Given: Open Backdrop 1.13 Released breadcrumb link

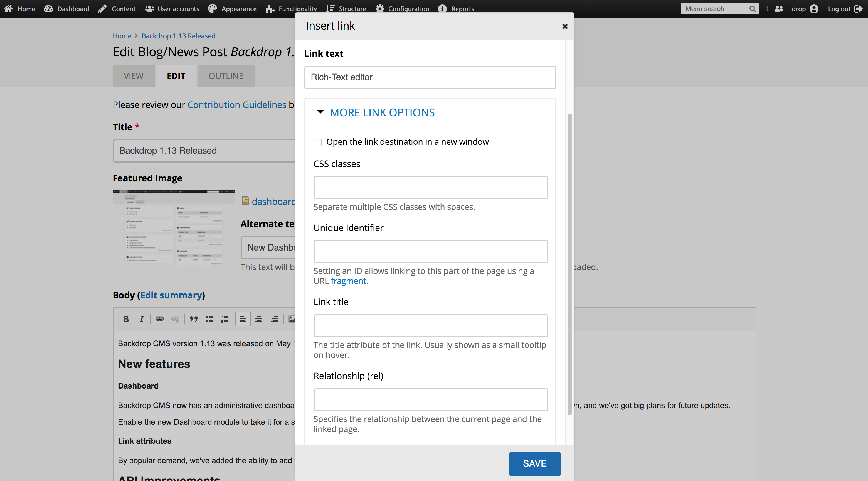Looking at the screenshot, I should (178, 36).
